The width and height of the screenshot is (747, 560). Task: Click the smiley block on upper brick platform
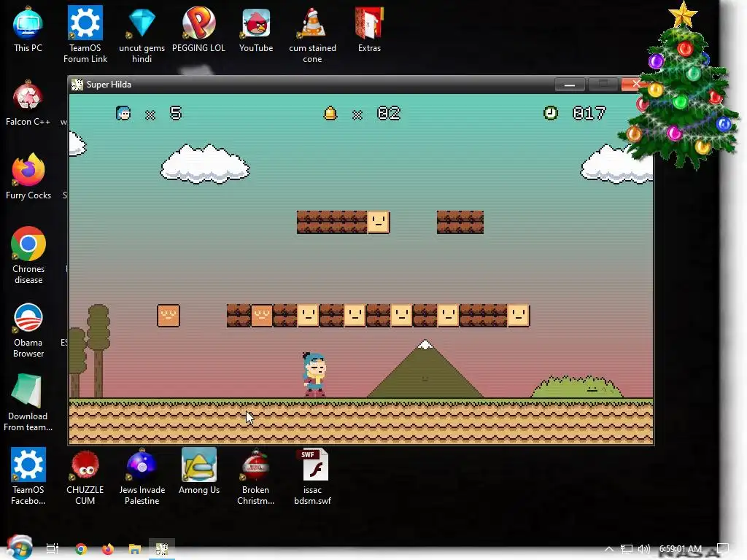click(379, 222)
